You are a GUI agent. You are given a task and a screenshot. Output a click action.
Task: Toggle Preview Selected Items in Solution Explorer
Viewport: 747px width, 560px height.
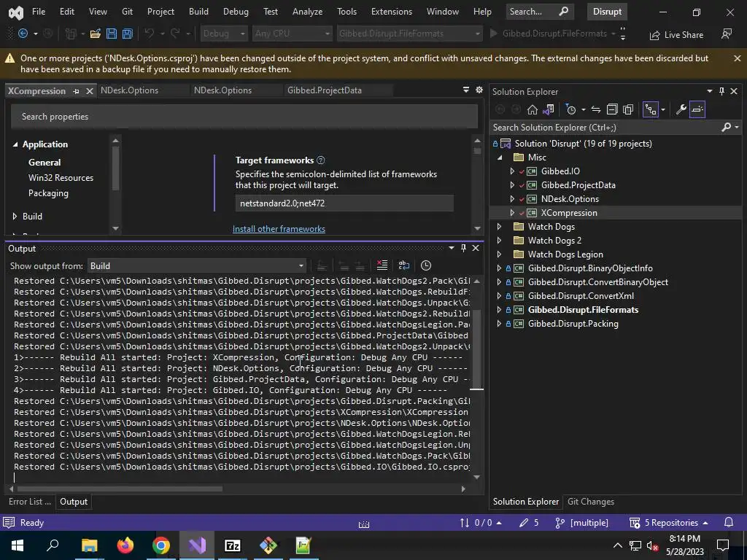click(x=697, y=109)
